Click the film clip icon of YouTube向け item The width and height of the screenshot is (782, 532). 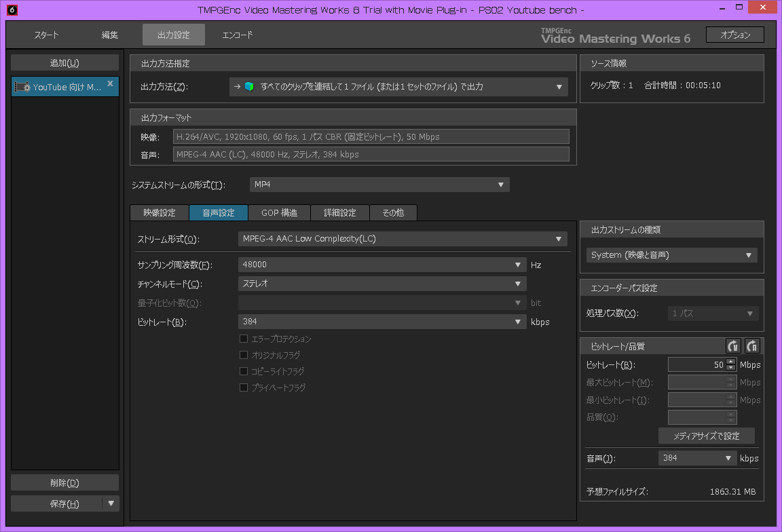(x=22, y=88)
